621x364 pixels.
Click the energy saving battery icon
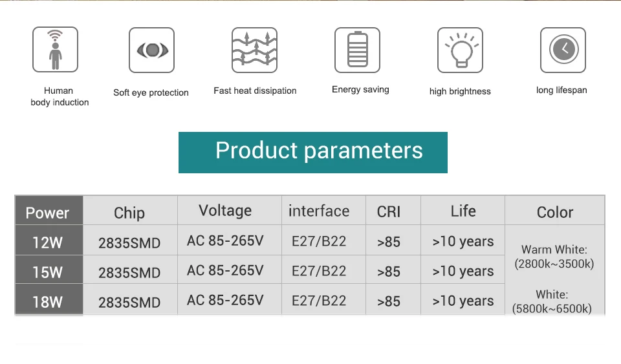click(357, 50)
